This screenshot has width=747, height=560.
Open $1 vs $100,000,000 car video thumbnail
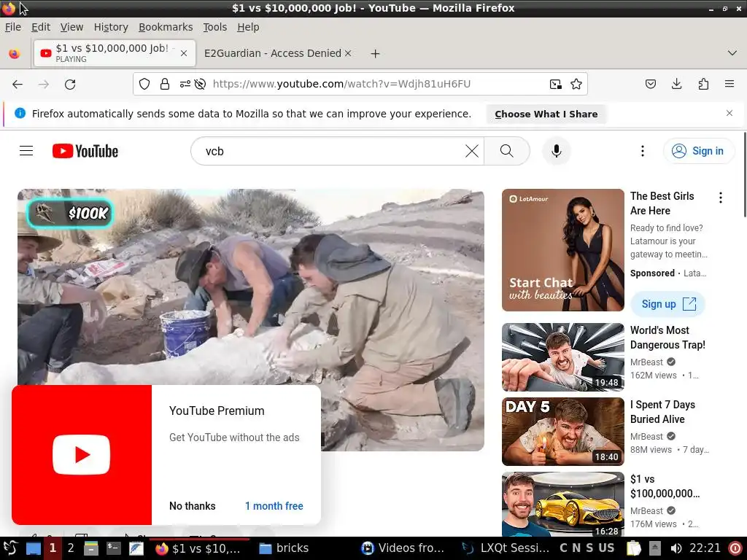click(x=562, y=505)
